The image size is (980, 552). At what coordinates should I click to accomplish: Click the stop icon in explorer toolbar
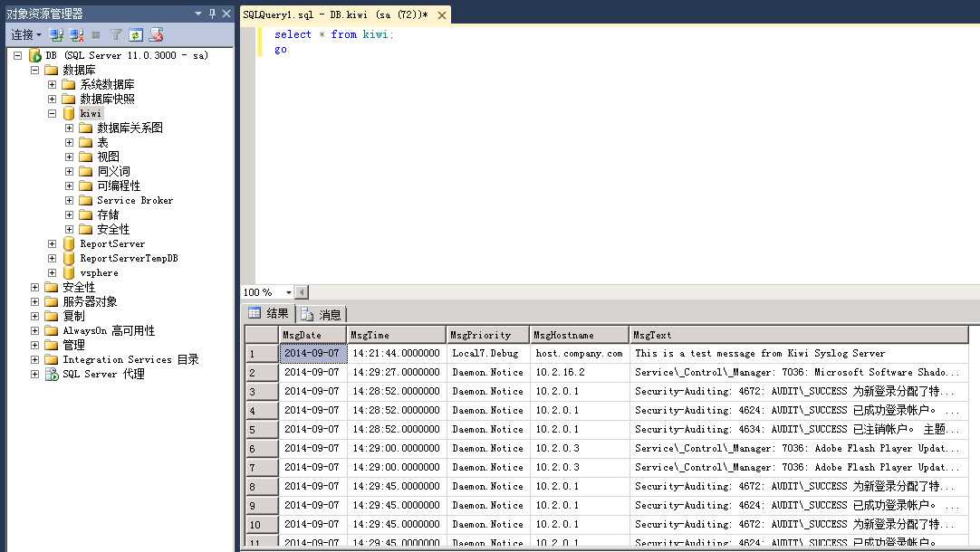(96, 35)
